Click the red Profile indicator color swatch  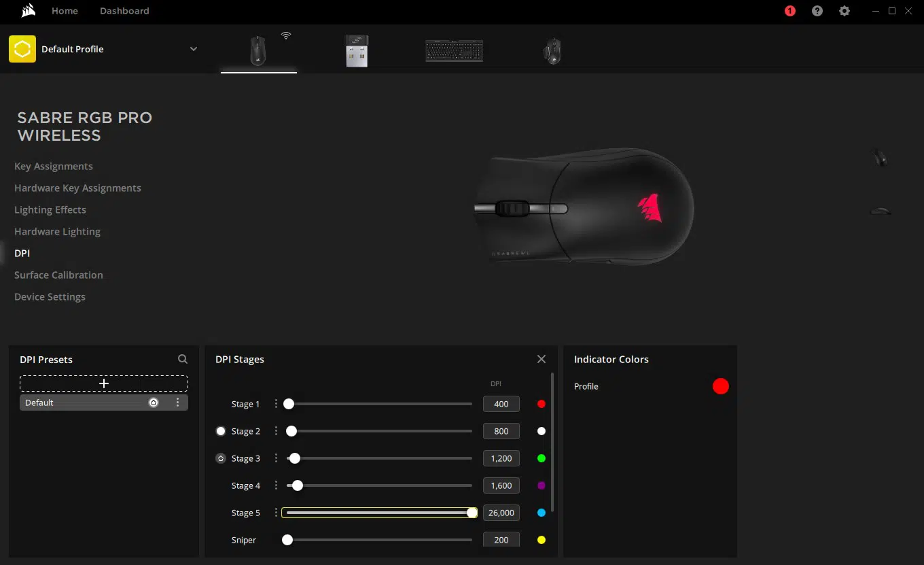721,386
